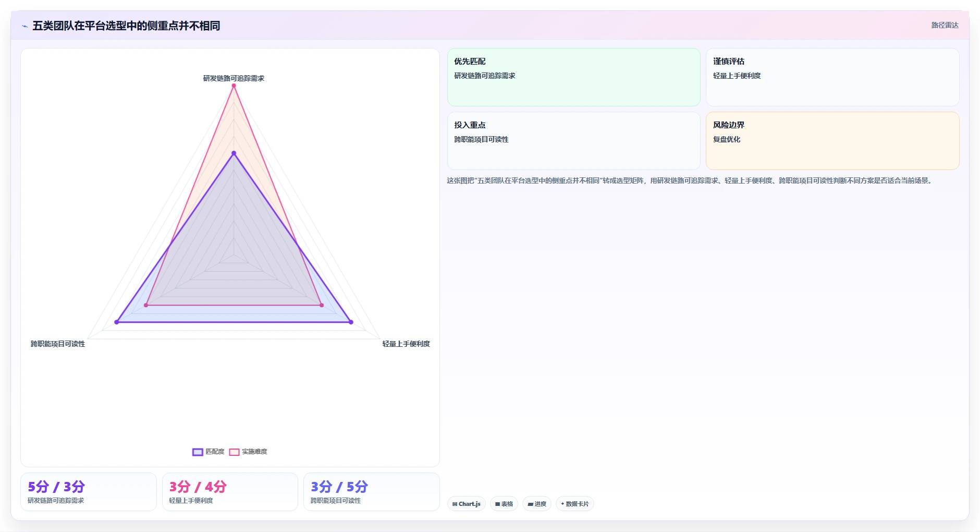This screenshot has height=532, width=980.
Task: Select the 表格 tag chip
Action: click(x=504, y=504)
